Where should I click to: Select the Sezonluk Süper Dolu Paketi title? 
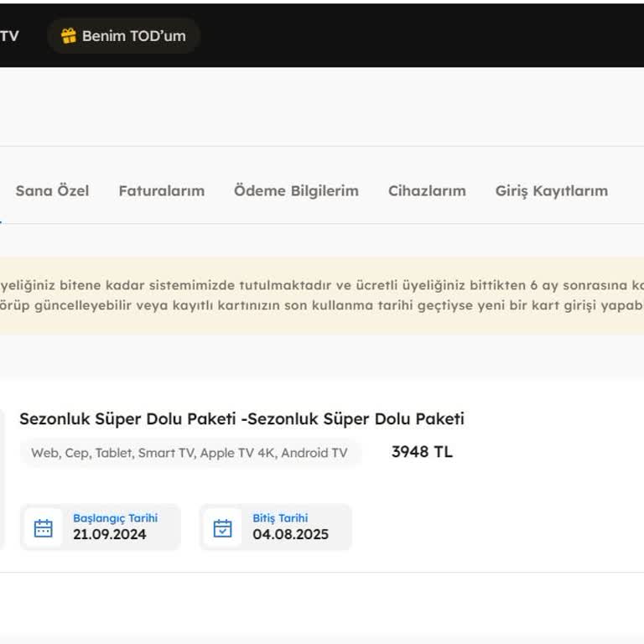tap(241, 419)
